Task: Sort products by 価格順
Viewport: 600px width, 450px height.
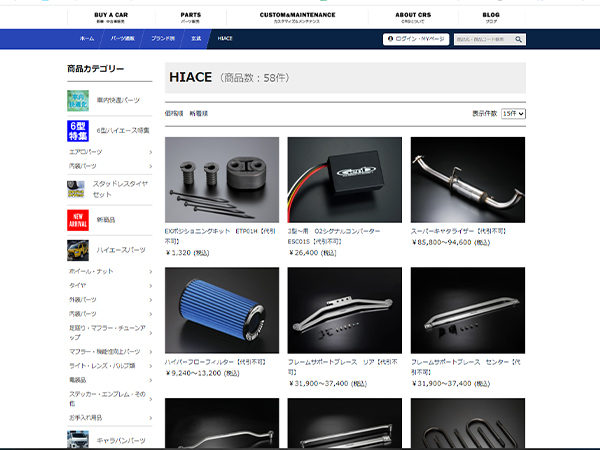Action: (x=174, y=114)
